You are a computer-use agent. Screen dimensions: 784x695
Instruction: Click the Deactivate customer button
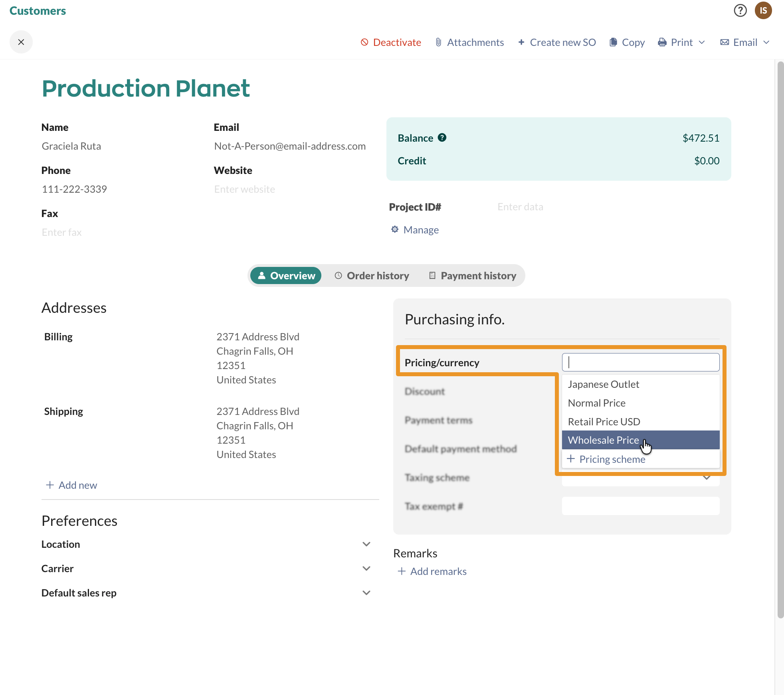pos(390,42)
